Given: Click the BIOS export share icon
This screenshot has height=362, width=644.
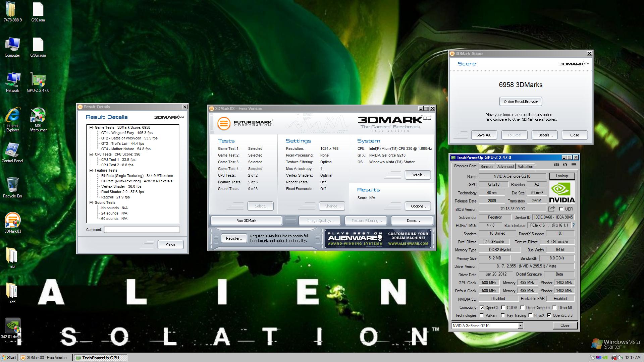Looking at the screenshot, I should 551,209.
